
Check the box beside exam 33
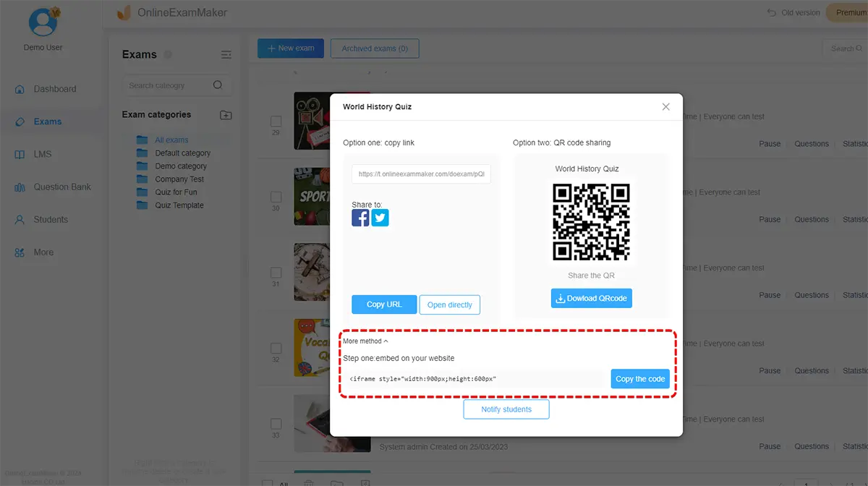click(276, 424)
